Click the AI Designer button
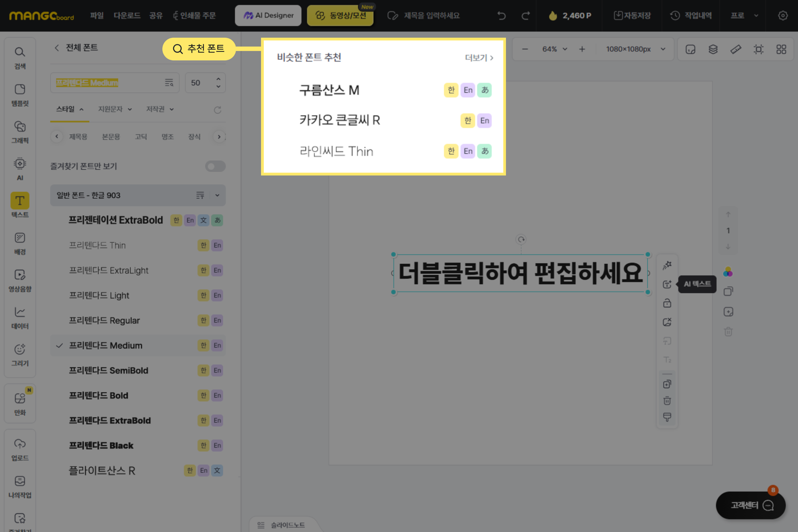 point(268,16)
